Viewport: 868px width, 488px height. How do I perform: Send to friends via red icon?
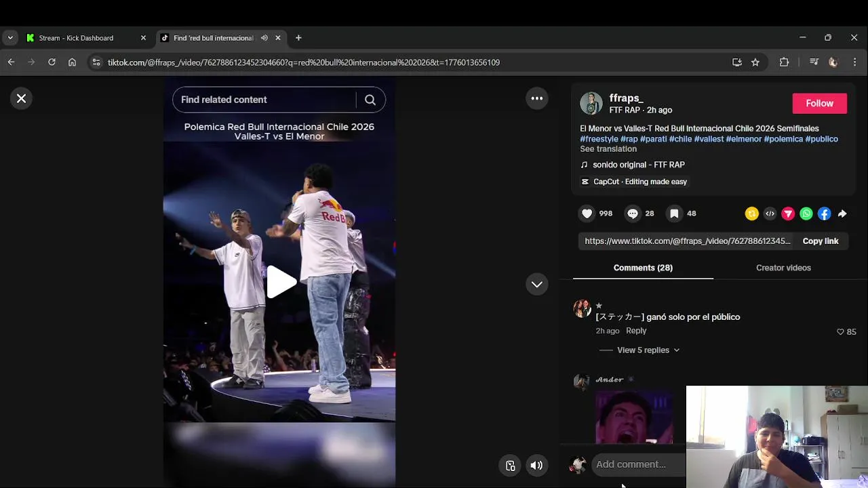tap(788, 213)
